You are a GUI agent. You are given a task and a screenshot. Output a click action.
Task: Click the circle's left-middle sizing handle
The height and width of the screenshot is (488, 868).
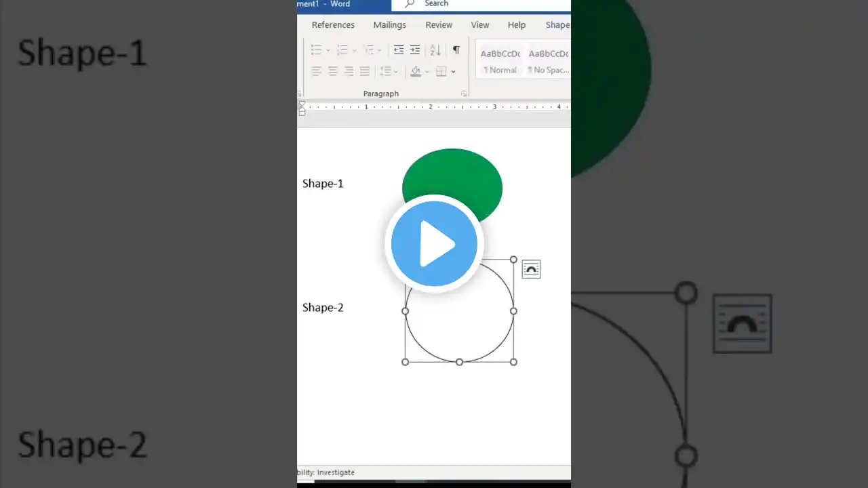coord(406,311)
